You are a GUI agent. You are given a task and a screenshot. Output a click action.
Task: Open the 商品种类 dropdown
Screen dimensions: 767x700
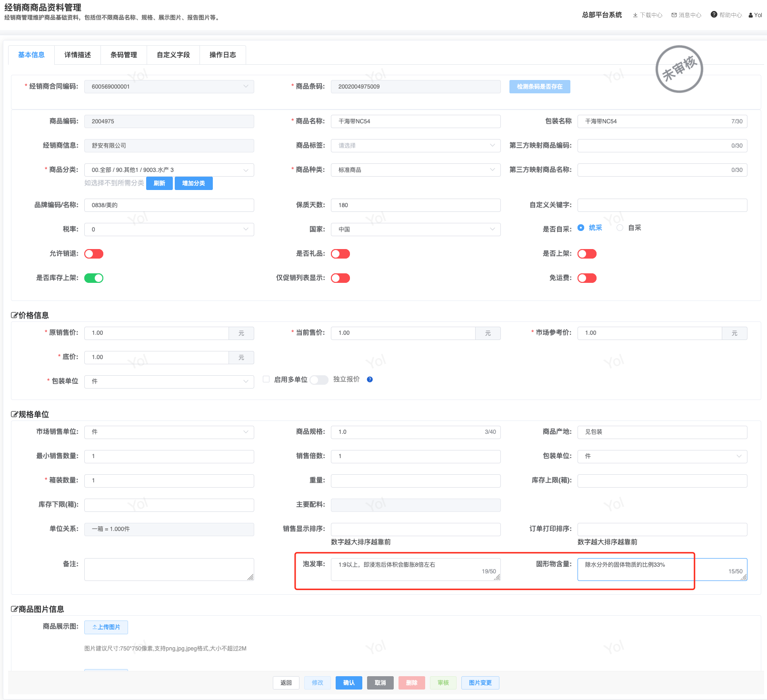coord(416,170)
